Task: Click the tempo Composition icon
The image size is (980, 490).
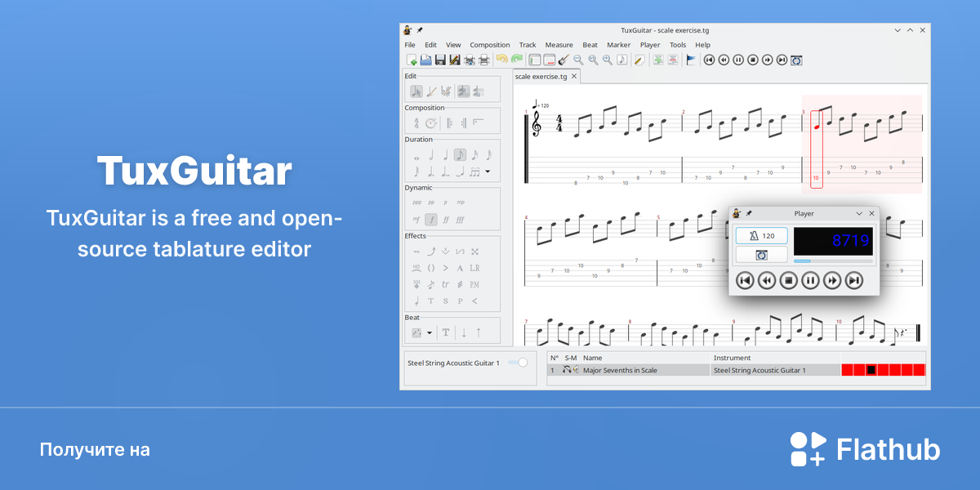Action: (x=431, y=123)
